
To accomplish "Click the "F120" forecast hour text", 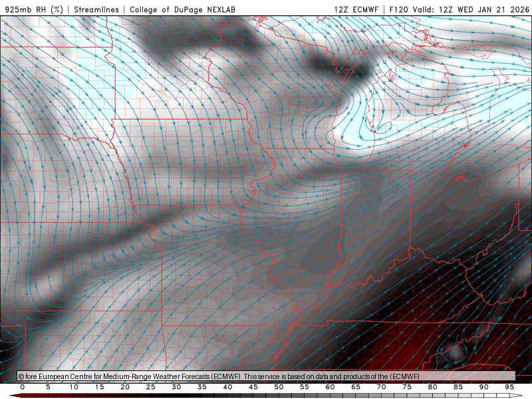I will 399,9.
